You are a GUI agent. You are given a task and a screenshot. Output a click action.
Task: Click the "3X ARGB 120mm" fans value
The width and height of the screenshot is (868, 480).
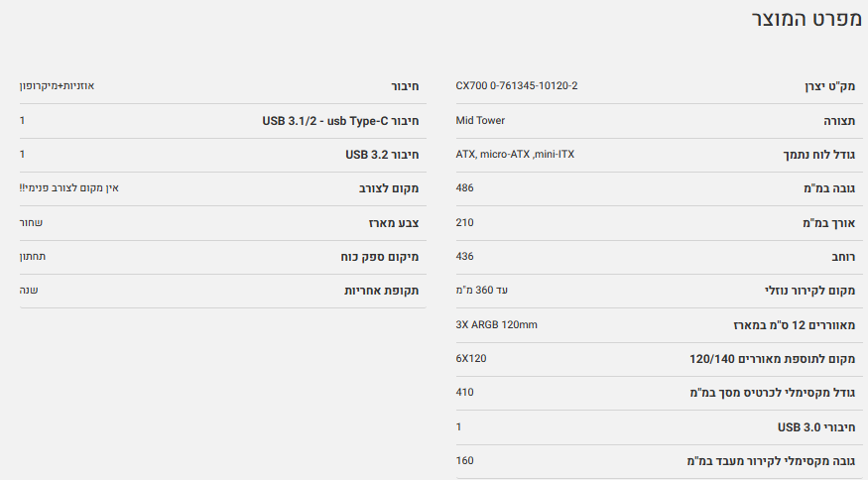coord(496,324)
